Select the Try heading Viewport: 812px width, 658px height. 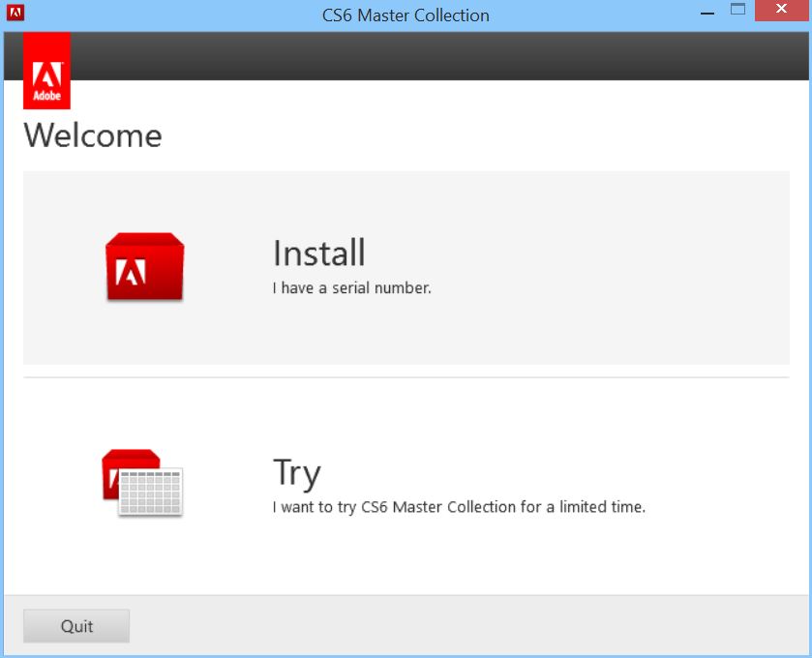[297, 472]
